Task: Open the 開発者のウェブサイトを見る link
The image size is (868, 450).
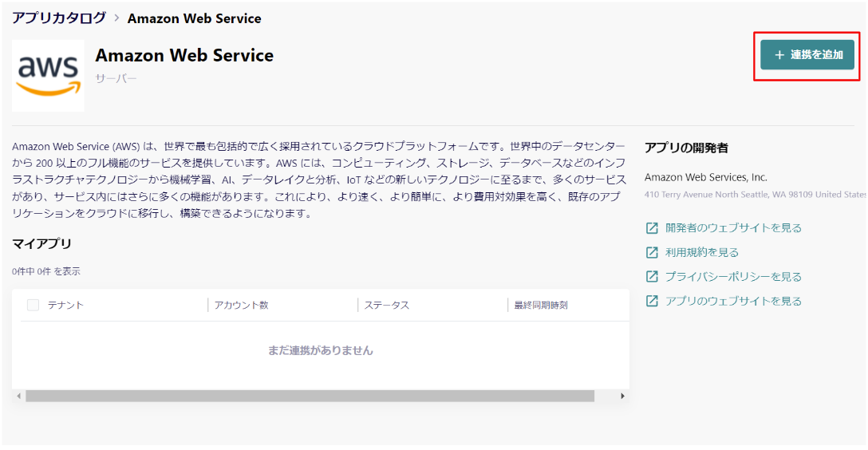Action: click(x=733, y=228)
